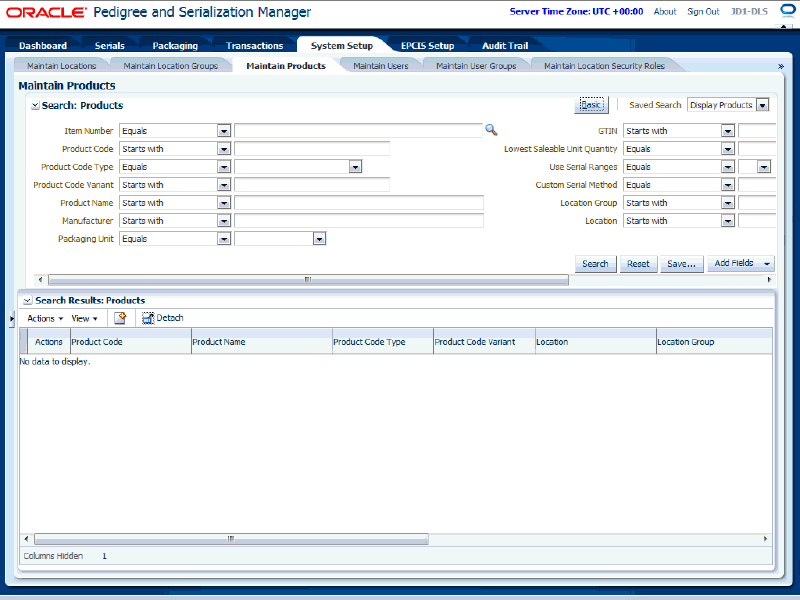Click the search panel horizontal scrollbar thumb
Image resolution: width=800 pixels, height=600 pixels.
click(308, 280)
